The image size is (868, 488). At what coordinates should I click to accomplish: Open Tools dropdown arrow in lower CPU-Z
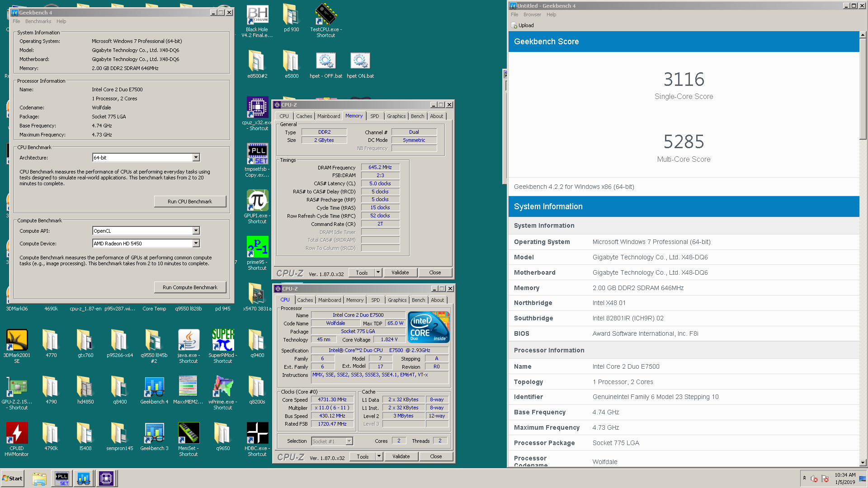(379, 456)
